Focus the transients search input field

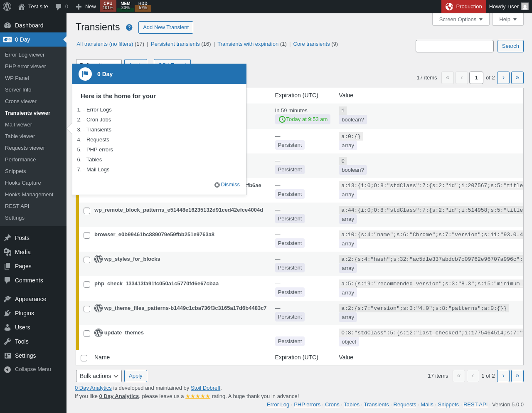[455, 46]
